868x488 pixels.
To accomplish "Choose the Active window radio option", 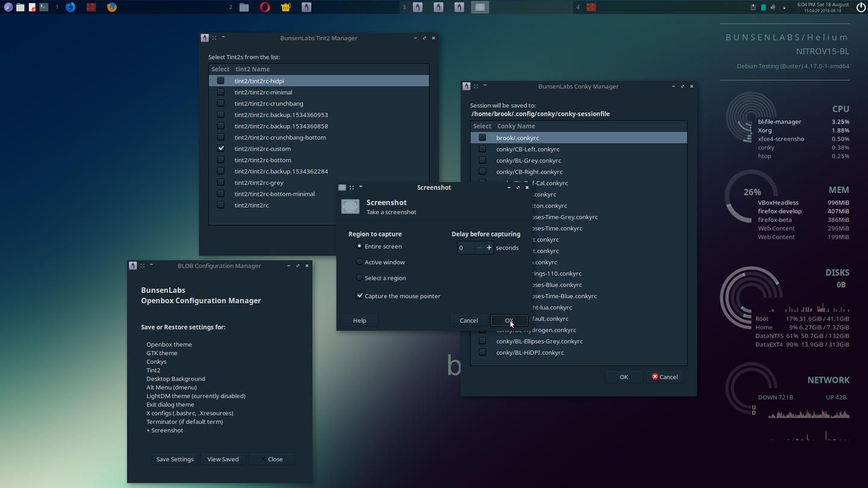I will 359,262.
